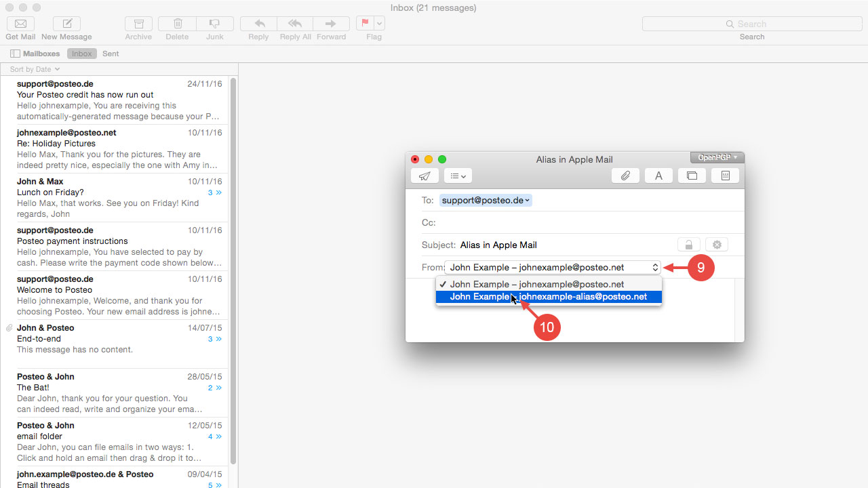Open the fonts panel with the A icon
The width and height of the screenshot is (868, 488).
pyautogui.click(x=658, y=176)
